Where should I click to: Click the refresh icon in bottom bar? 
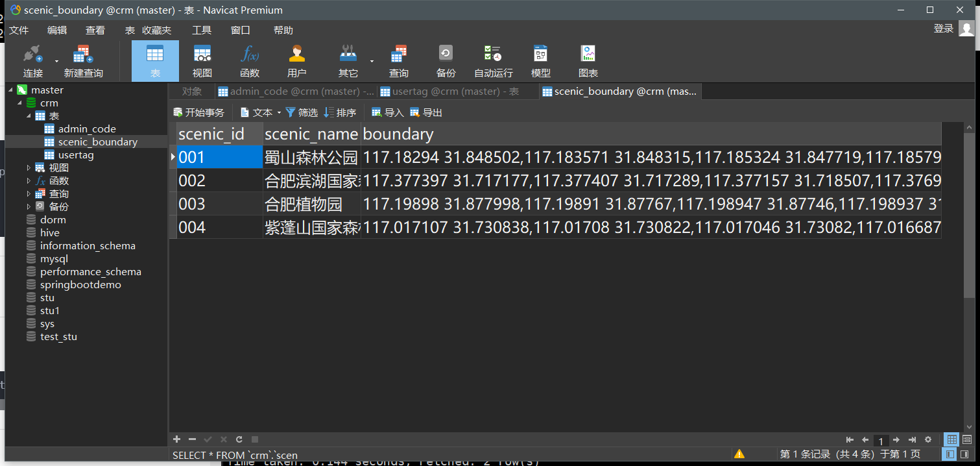click(239, 439)
